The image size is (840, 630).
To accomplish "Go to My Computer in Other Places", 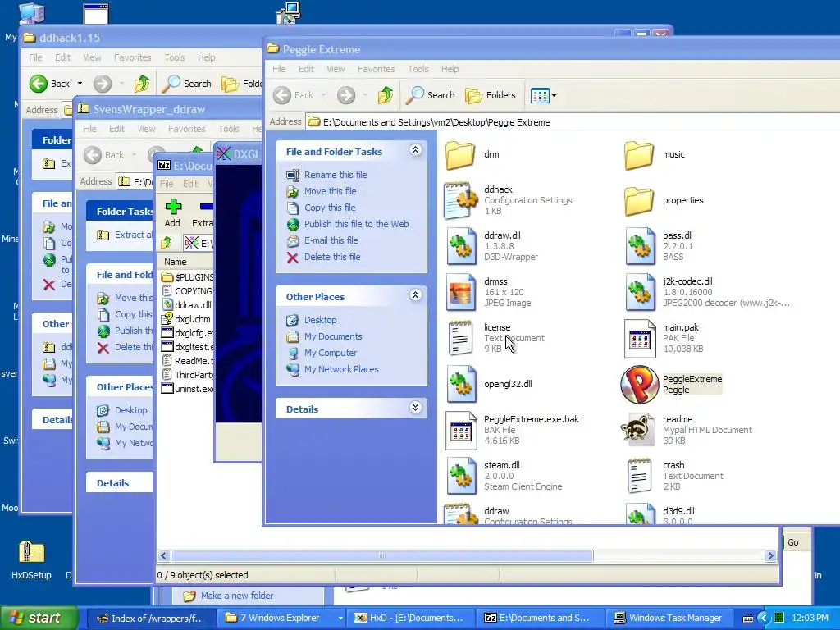I will [330, 353].
